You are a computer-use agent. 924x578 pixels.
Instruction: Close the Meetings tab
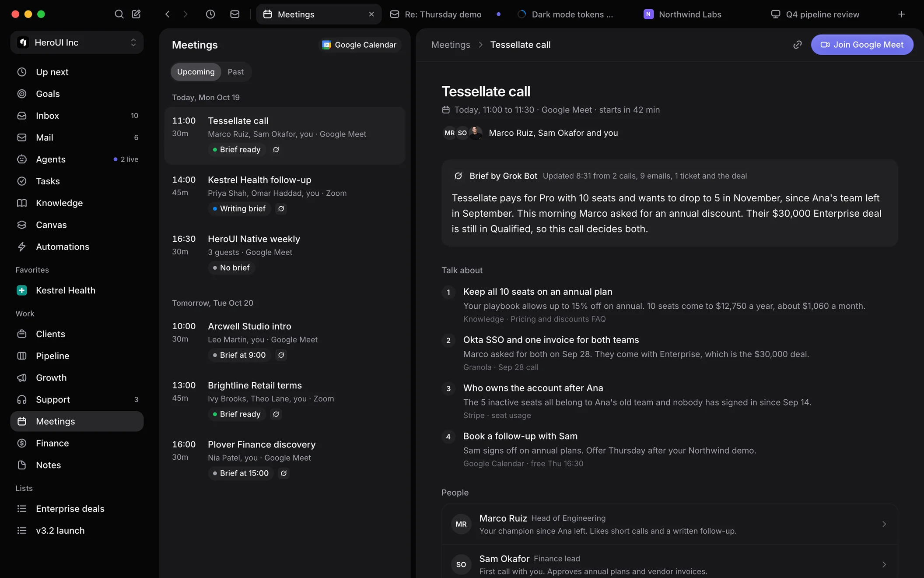371,14
